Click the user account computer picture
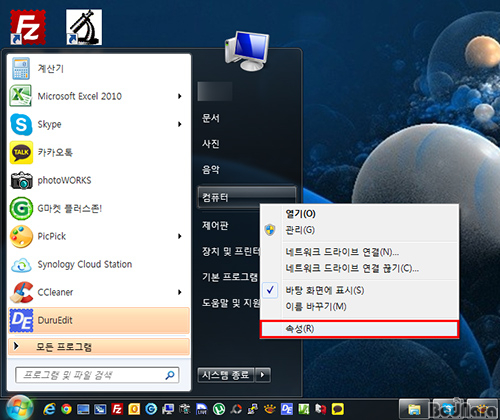 (x=247, y=51)
